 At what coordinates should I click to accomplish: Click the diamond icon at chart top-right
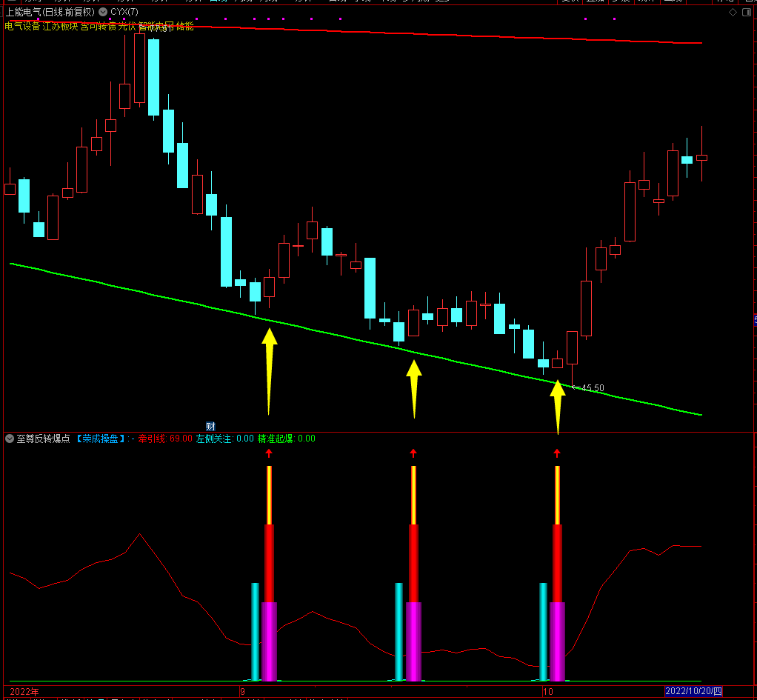click(x=733, y=12)
